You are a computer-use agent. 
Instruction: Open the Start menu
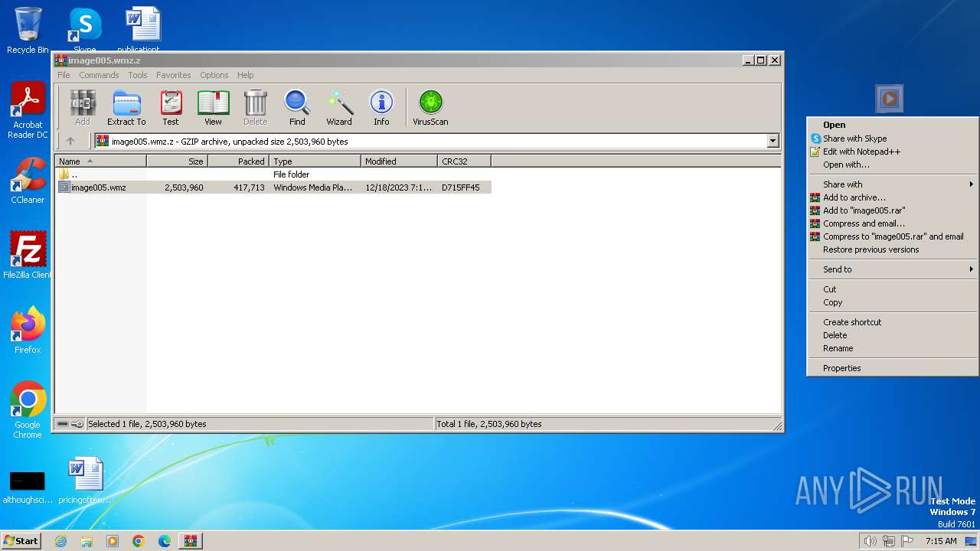[21, 540]
